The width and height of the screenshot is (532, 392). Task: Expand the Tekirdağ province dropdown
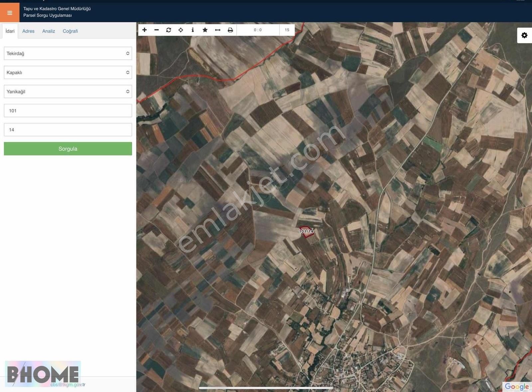pyautogui.click(x=68, y=53)
